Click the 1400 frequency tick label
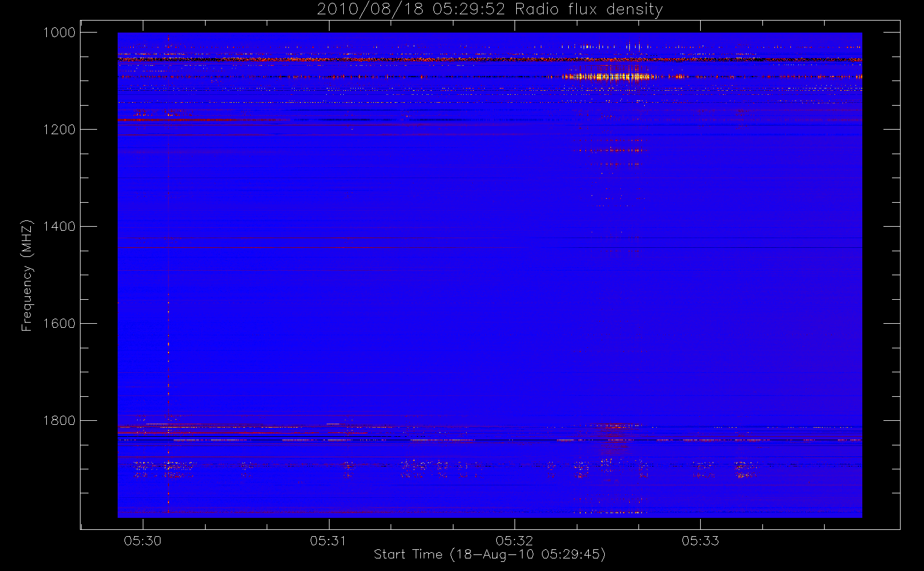924x571 pixels. pyautogui.click(x=59, y=227)
